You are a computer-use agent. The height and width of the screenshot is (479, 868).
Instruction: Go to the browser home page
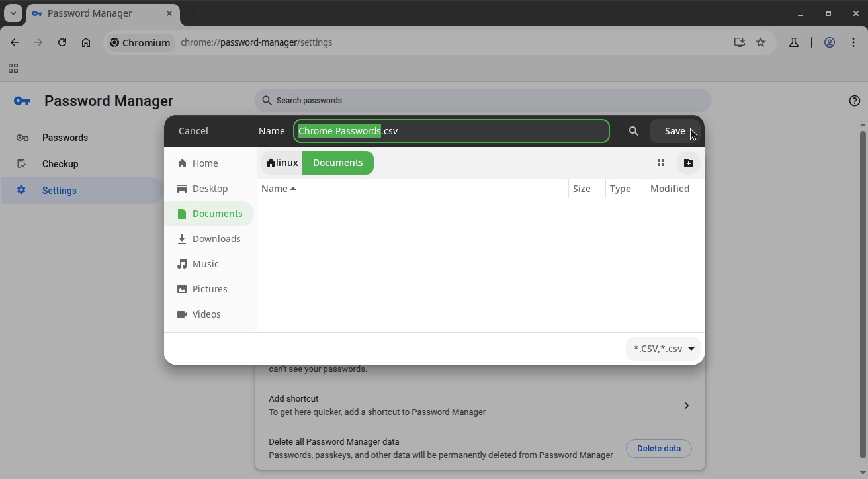tap(86, 42)
